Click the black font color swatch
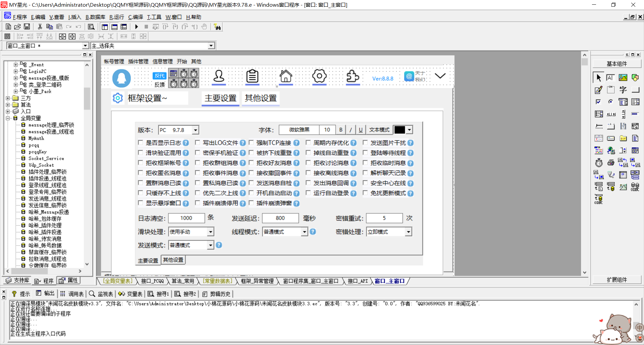Screen dimensions: 644x345 pos(399,130)
